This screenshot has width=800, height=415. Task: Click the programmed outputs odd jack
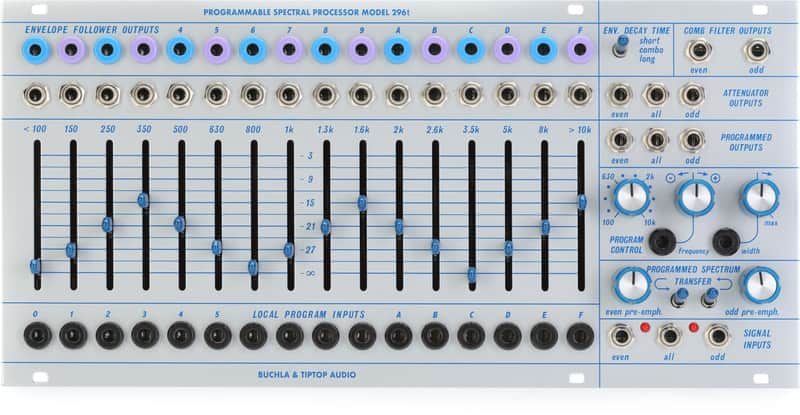pyautogui.click(x=692, y=140)
